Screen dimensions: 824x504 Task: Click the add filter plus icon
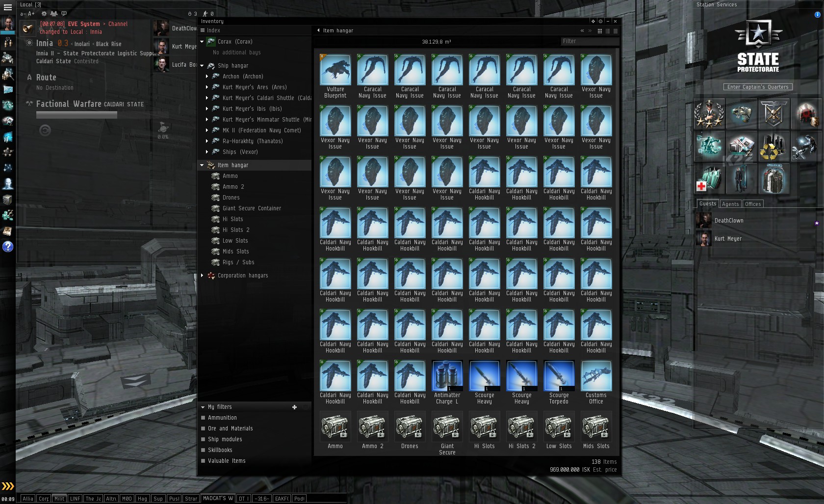[x=294, y=407]
